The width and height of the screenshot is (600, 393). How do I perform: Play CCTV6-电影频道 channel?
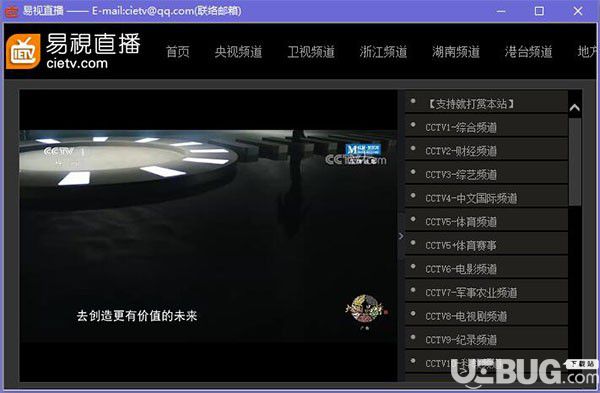[x=486, y=268]
